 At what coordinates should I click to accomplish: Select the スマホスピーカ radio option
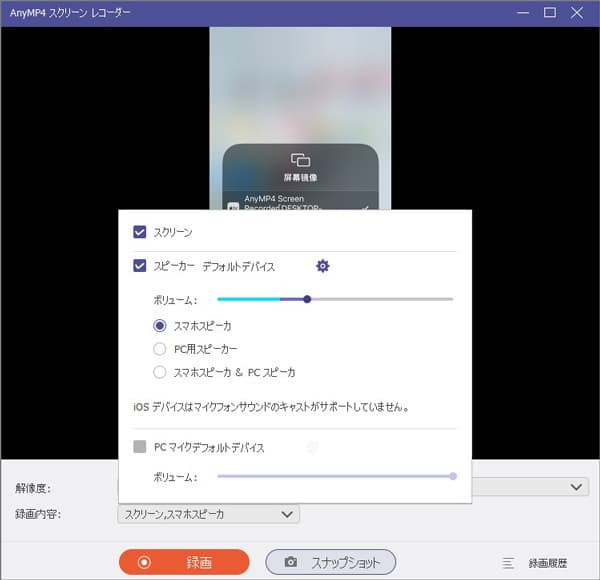click(160, 325)
